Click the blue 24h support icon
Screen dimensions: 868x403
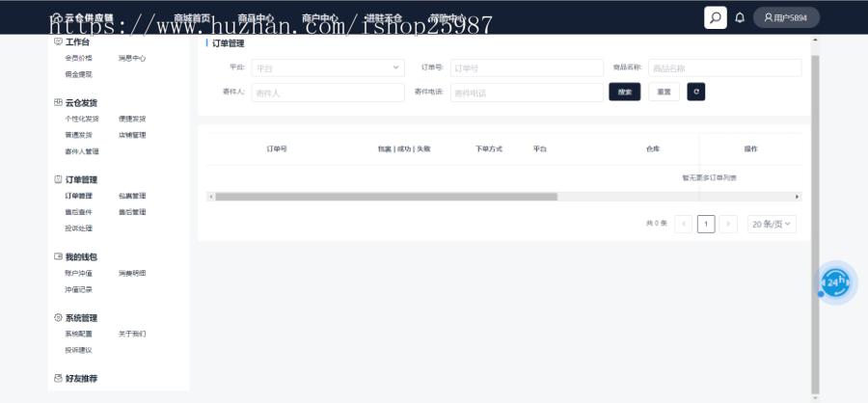coord(835,282)
